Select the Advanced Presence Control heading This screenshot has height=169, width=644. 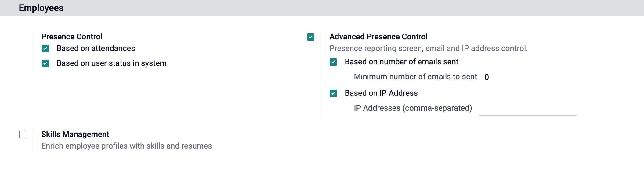coord(378,37)
